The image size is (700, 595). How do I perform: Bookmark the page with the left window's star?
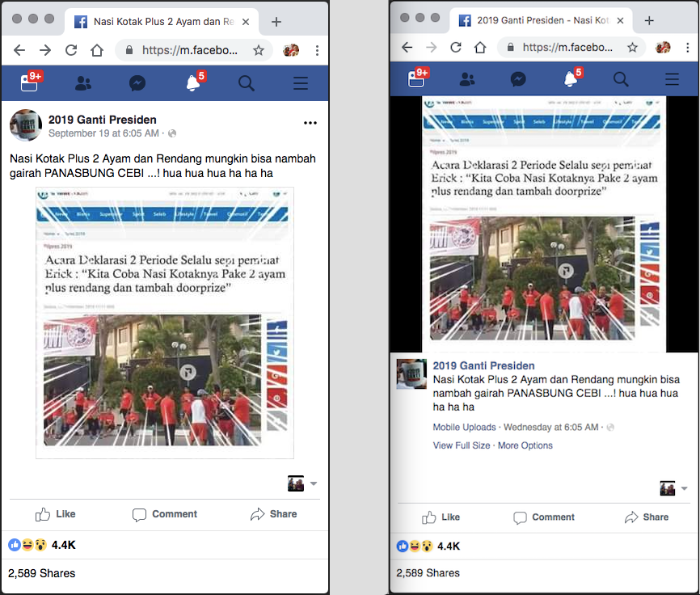259,50
